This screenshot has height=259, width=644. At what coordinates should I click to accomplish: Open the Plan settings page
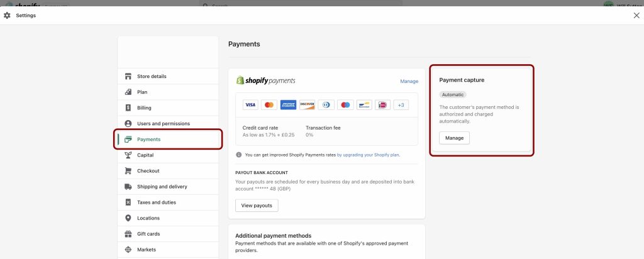point(168,92)
